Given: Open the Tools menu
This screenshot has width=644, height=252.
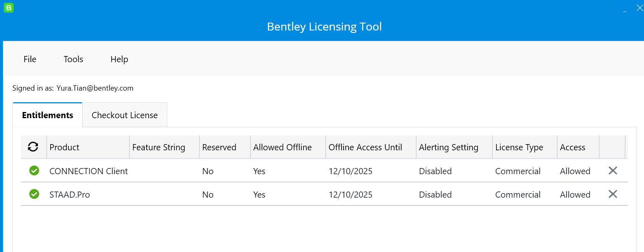Looking at the screenshot, I should (x=73, y=59).
